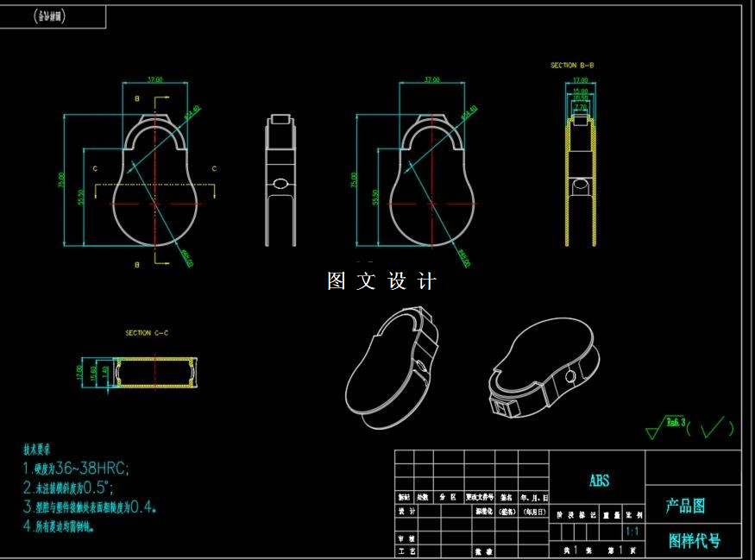Select the 37.00 dimension on second front view
The height and width of the screenshot is (560, 755).
click(432, 79)
